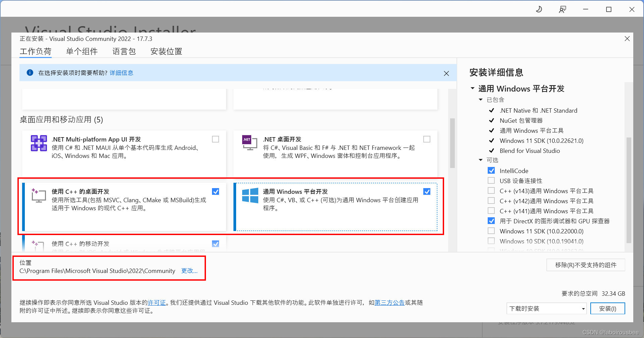Maximize the Visual Studio Installer window
The width and height of the screenshot is (644, 338).
click(609, 9)
